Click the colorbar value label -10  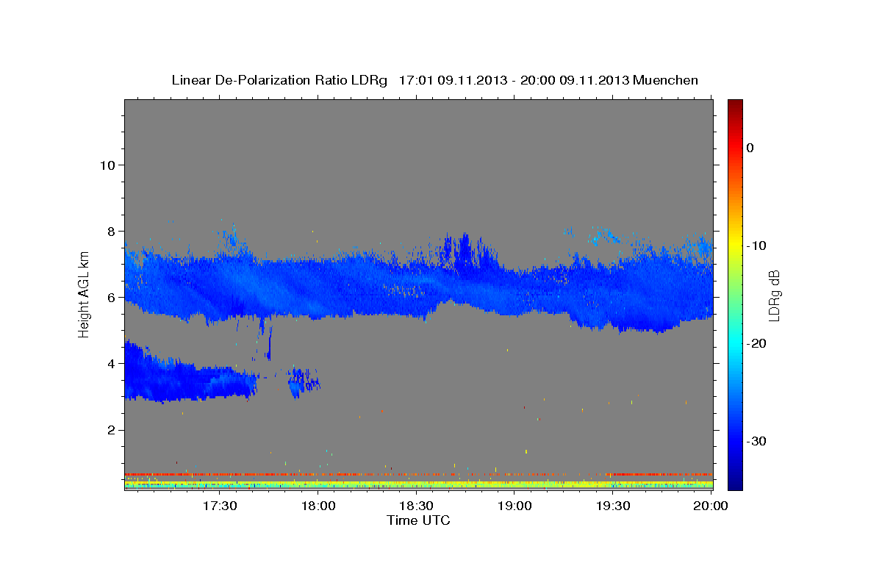click(x=757, y=245)
